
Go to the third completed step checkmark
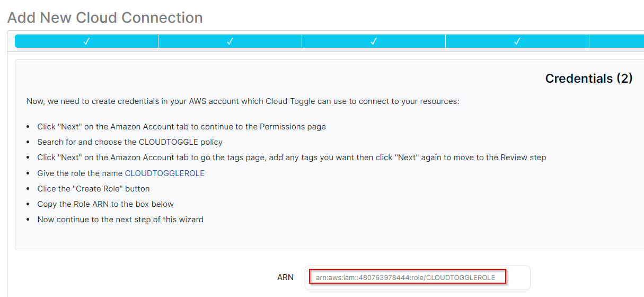pyautogui.click(x=374, y=41)
